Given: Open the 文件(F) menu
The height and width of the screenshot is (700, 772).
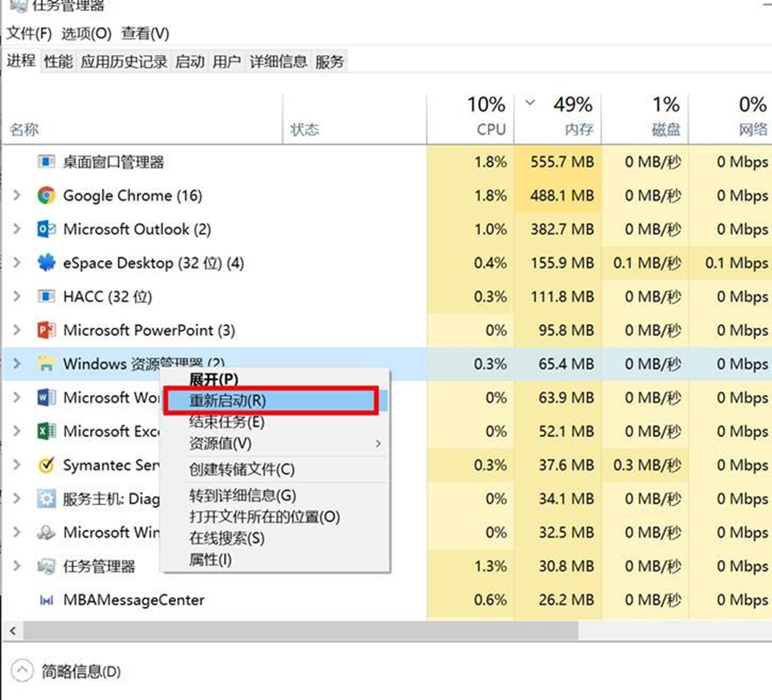Looking at the screenshot, I should [x=29, y=34].
